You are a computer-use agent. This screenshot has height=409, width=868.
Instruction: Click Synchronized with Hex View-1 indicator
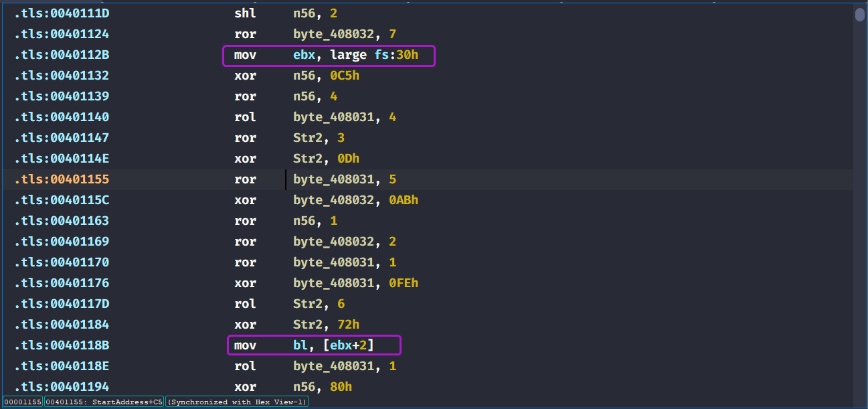[x=237, y=402]
